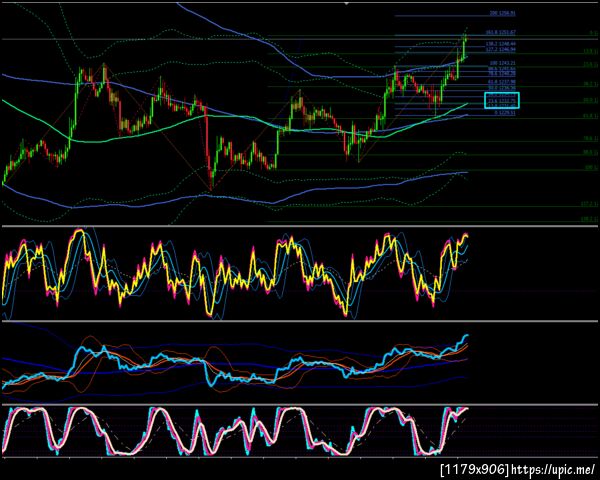The width and height of the screenshot is (600, 480).
Task: Click the Fibonacci label "127.2 1246.94"
Action: click(x=501, y=49)
